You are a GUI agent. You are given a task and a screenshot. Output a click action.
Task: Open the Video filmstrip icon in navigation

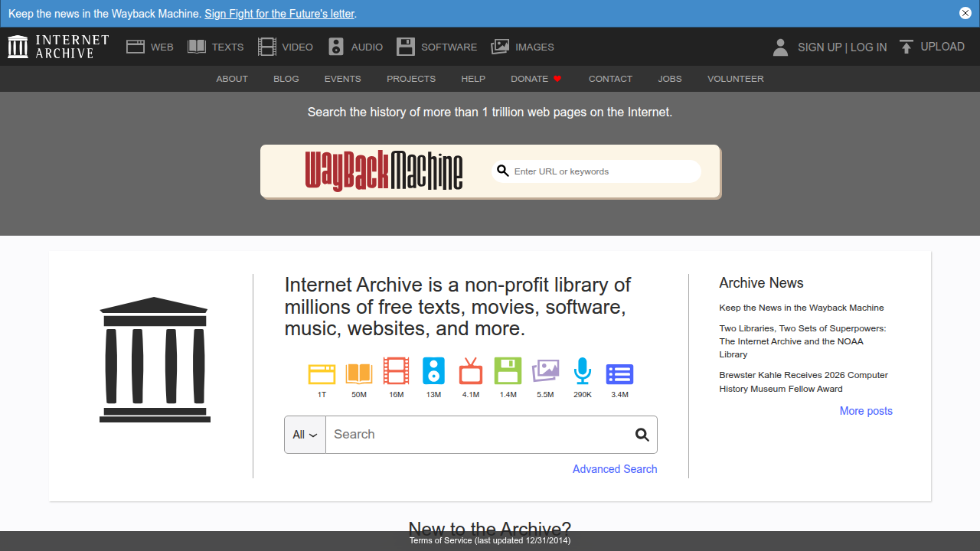(x=266, y=47)
